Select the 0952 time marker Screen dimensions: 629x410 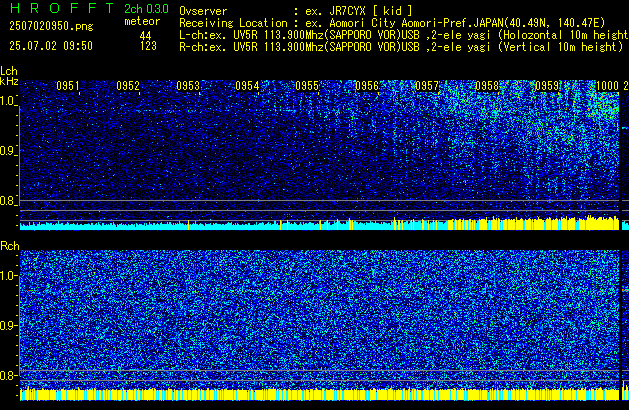pos(128,86)
